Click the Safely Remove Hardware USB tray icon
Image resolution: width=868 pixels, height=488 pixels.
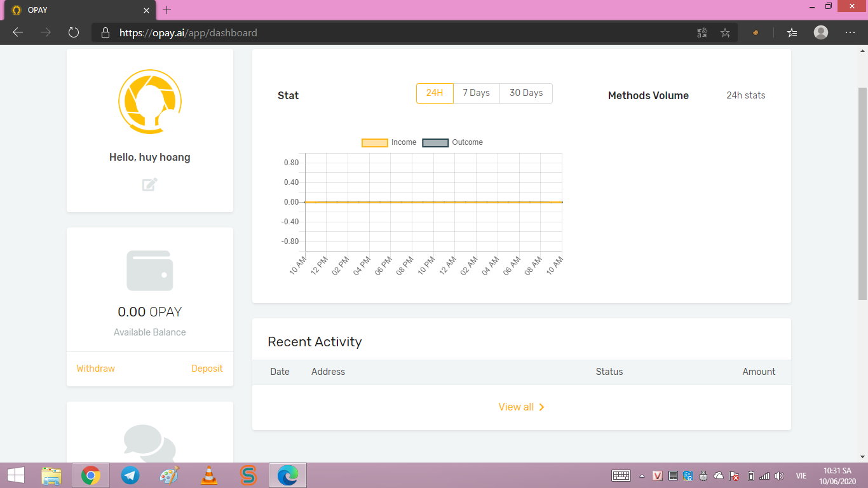click(703, 475)
